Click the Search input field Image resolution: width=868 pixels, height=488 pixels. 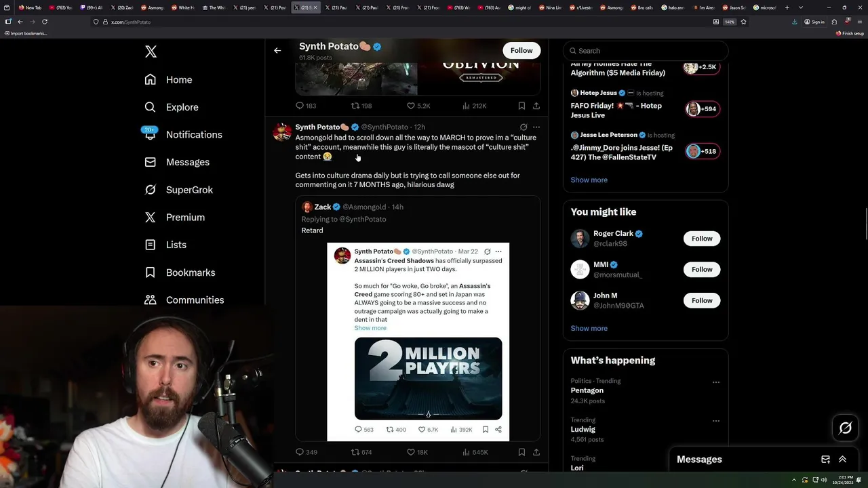pyautogui.click(x=646, y=51)
